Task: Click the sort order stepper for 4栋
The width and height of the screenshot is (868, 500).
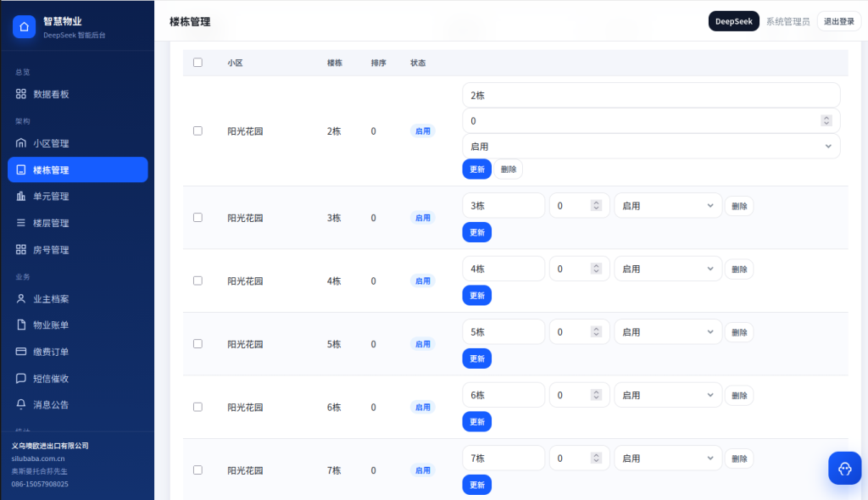Action: pos(596,269)
